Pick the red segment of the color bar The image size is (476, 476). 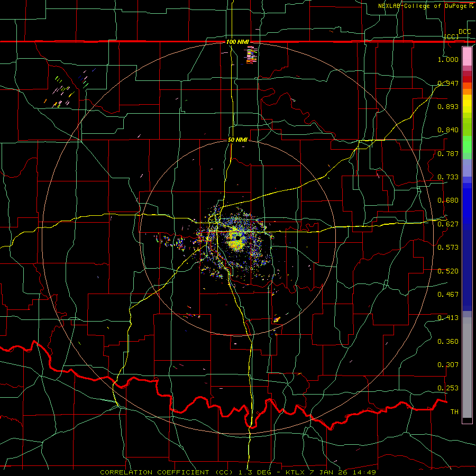pos(467,79)
